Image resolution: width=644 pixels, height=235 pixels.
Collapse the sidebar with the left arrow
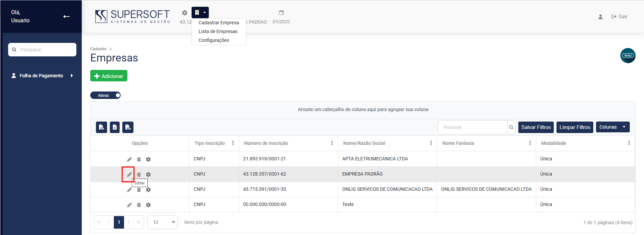[x=67, y=17]
